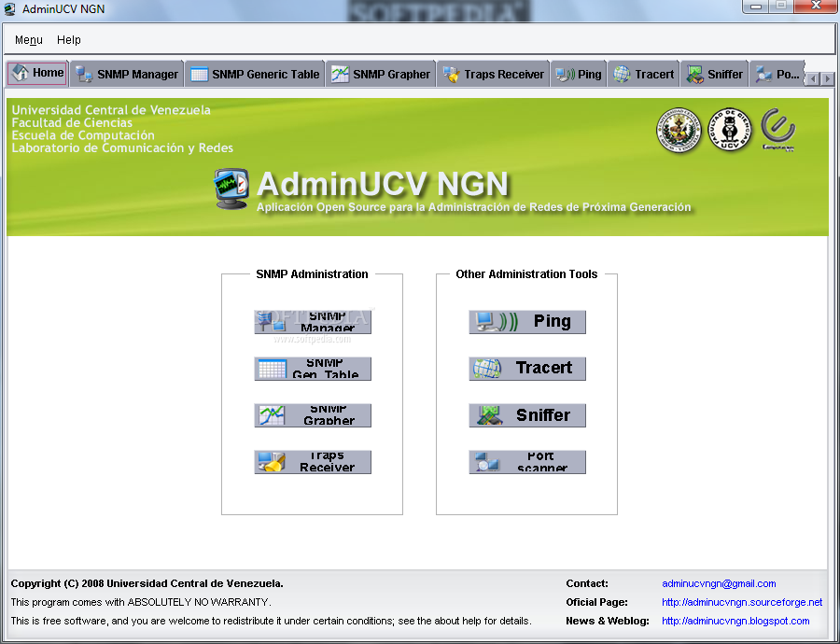Open the Menu menu
The height and width of the screenshot is (644, 840).
tap(28, 39)
